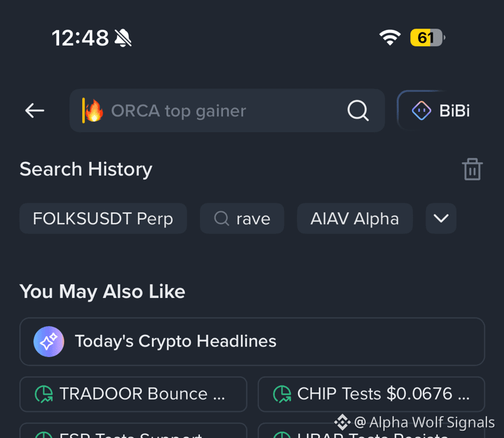The width and height of the screenshot is (504, 438).
Task: Click the chart icon beside TRADOOR
Action: click(44, 394)
